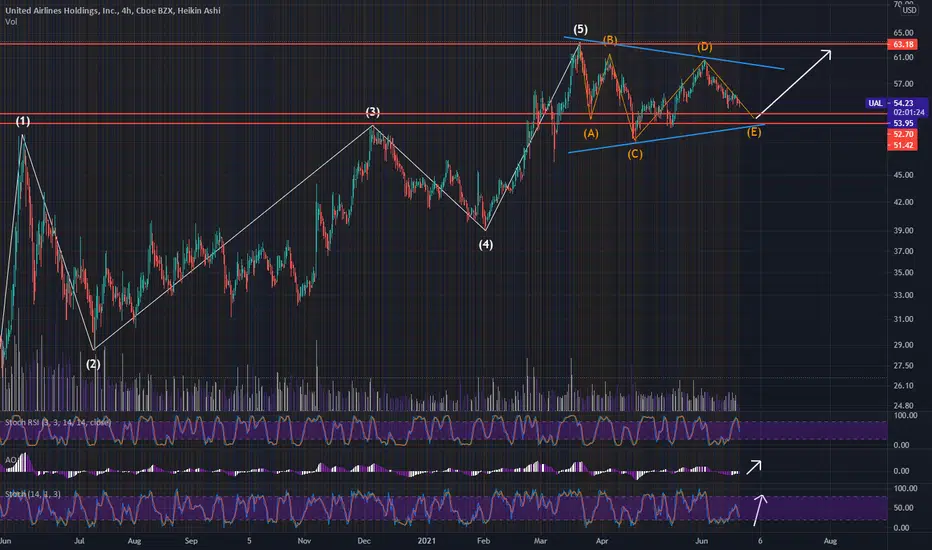This screenshot has height=550, width=932.
Task: Click the 35.00 price axis label
Action: (x=903, y=272)
